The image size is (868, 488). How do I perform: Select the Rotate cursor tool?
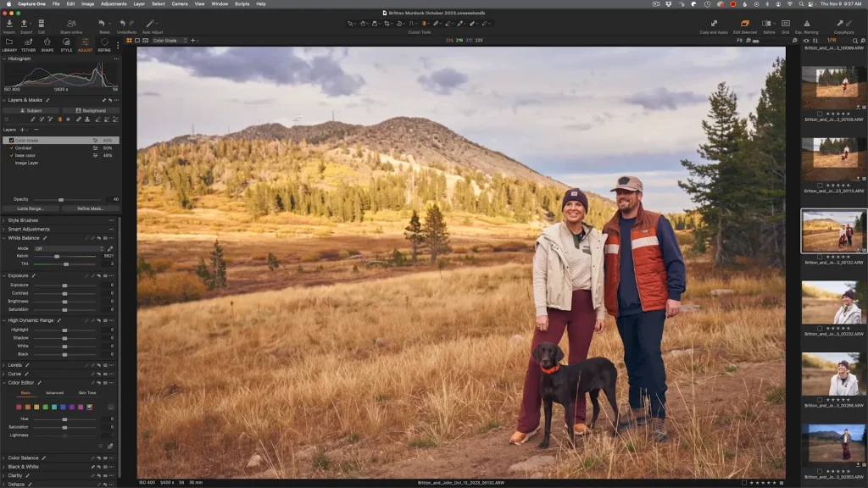pyautogui.click(x=399, y=24)
